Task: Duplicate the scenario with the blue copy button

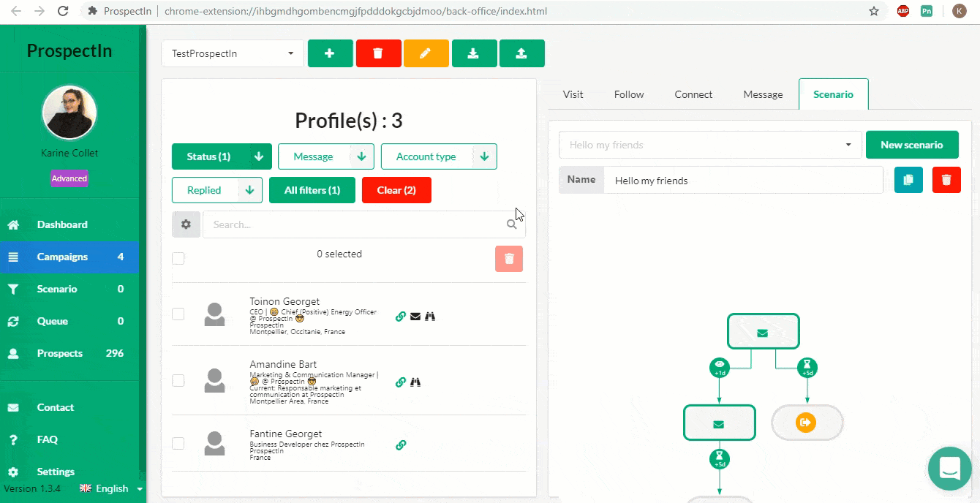Action: (x=908, y=180)
